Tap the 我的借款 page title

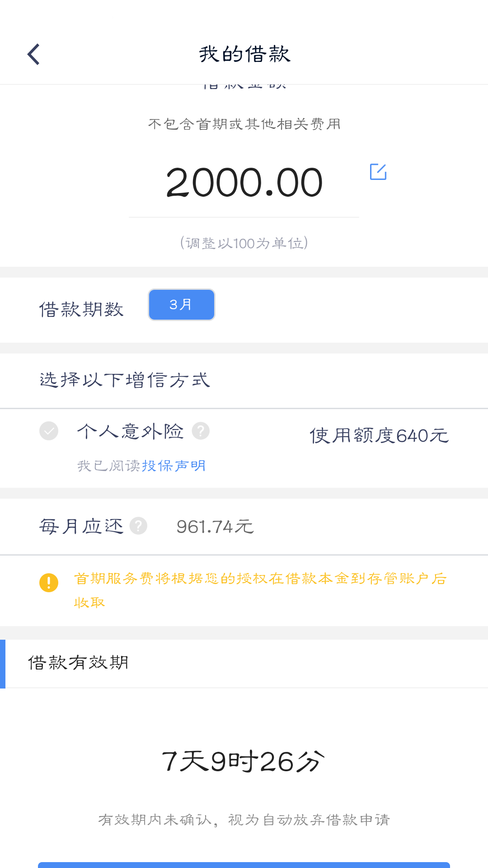(x=244, y=54)
